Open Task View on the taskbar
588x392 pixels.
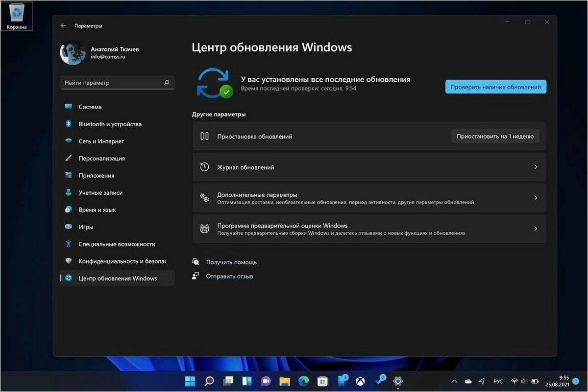(228, 381)
